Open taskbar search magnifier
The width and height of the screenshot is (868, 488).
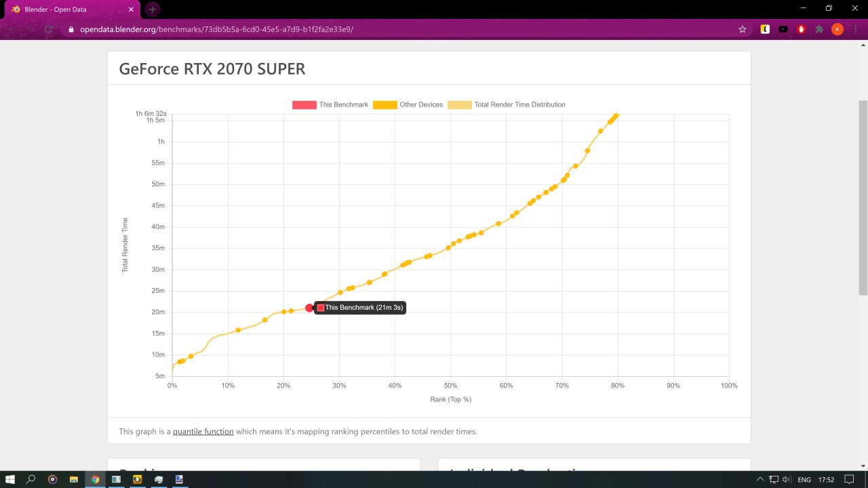(x=31, y=479)
